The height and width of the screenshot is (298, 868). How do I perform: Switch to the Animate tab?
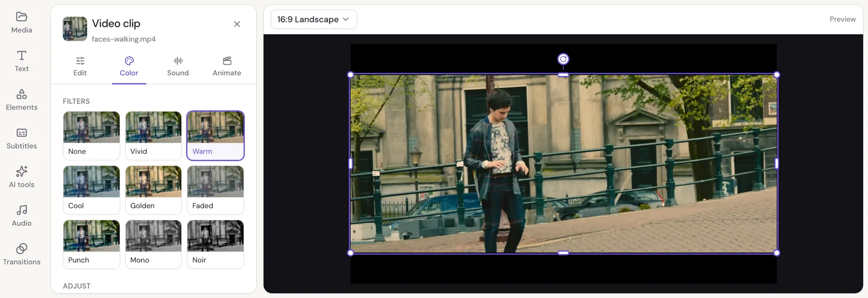point(227,66)
